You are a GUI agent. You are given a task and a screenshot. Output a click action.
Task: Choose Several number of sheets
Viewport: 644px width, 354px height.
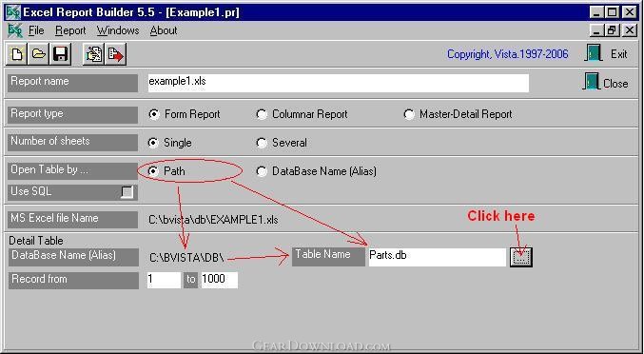[262, 143]
